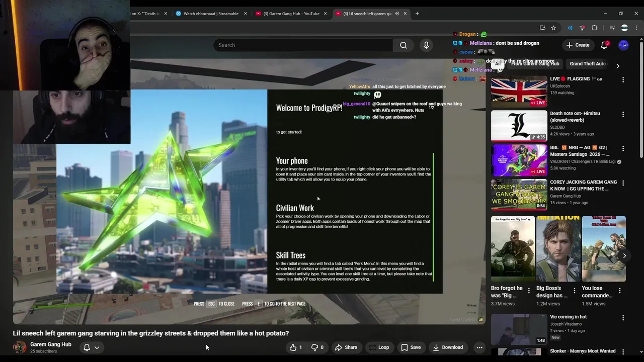Select the 'All' filter chip
The image size is (644, 362).
point(498,64)
